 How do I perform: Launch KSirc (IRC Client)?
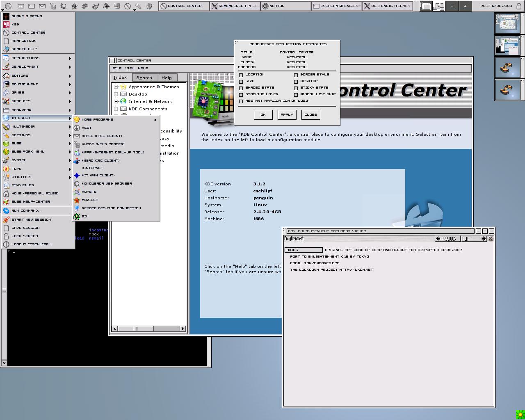tap(116, 160)
